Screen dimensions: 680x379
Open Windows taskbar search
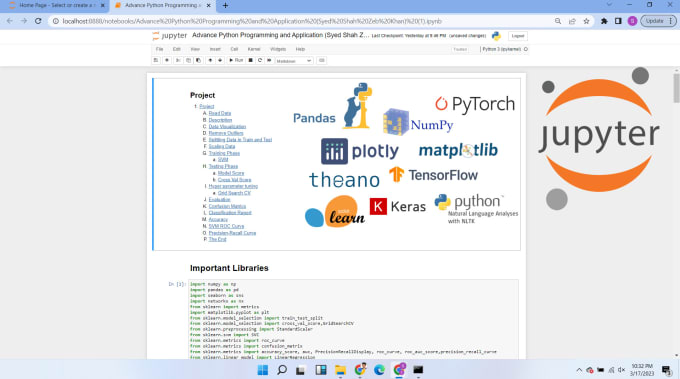[282, 370]
